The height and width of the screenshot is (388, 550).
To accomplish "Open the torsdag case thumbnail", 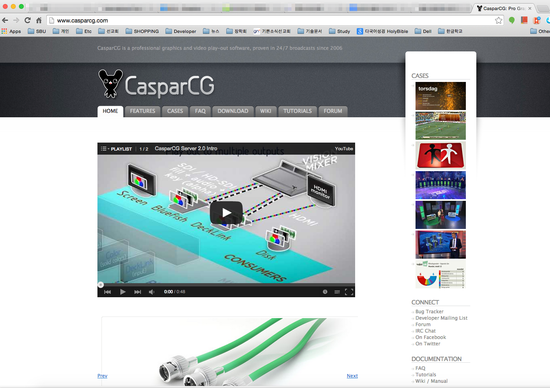I will pos(441,96).
